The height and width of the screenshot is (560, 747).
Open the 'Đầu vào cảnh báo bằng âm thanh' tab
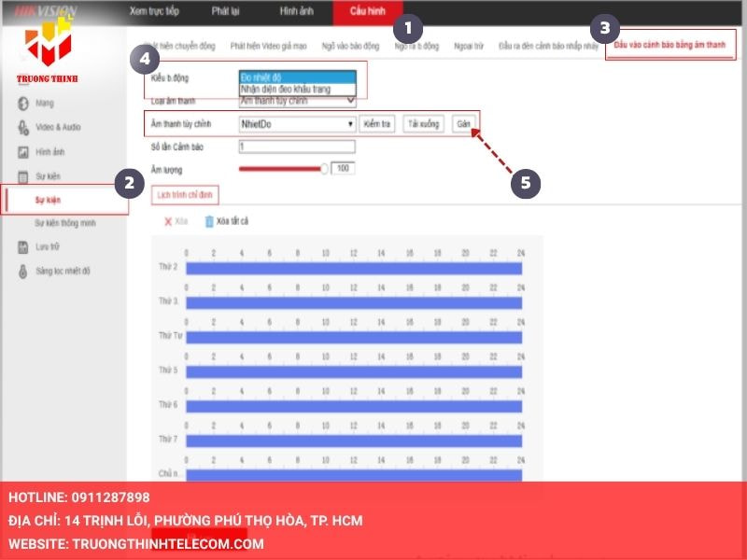coord(669,45)
